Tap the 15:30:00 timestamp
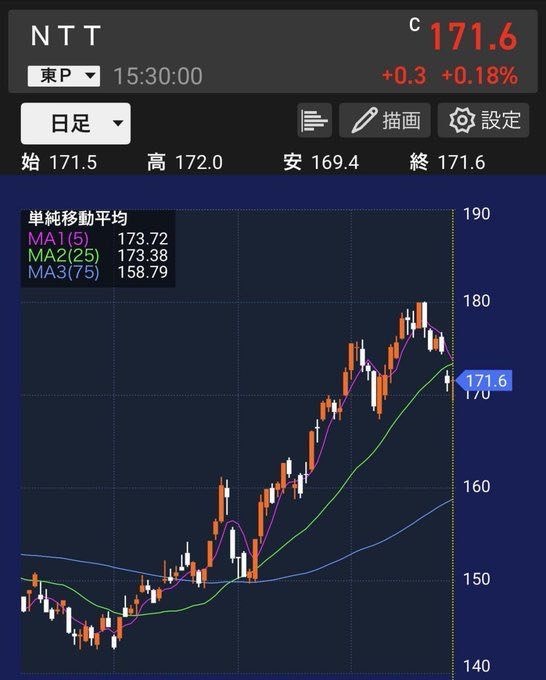 158,76
